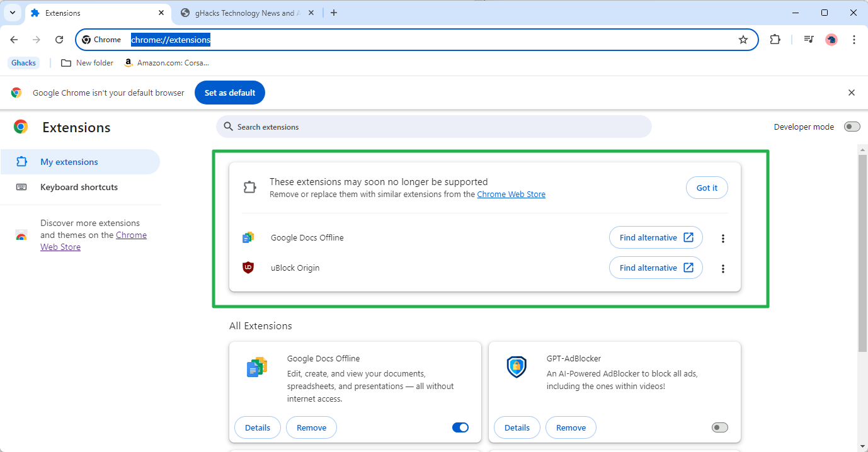This screenshot has width=868, height=452.
Task: Bookmark this page with the star icon
Action: click(x=743, y=40)
